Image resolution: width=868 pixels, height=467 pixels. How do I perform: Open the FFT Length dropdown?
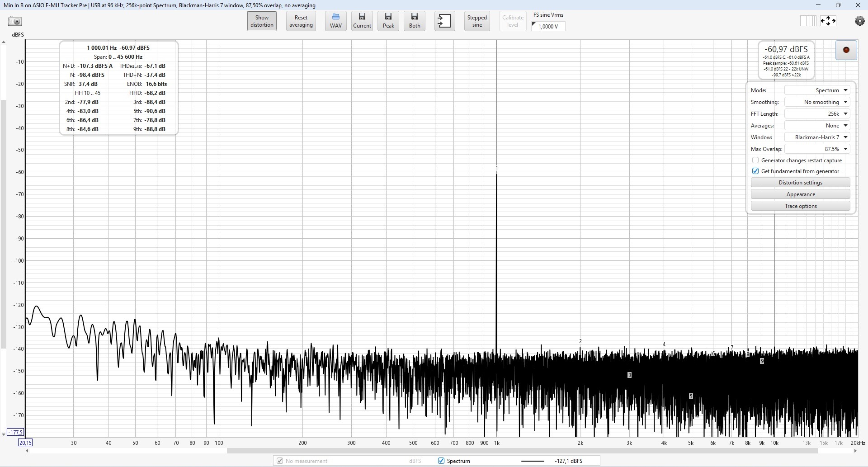[x=817, y=114]
